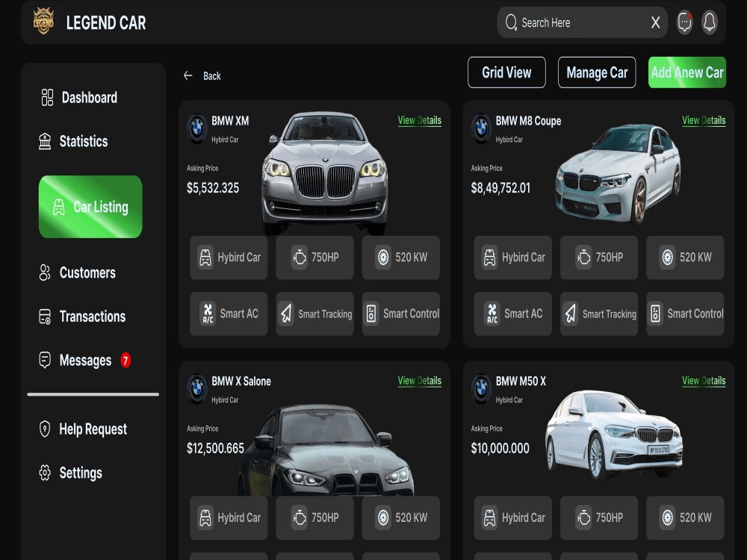Open Settings in the sidebar

[70, 473]
